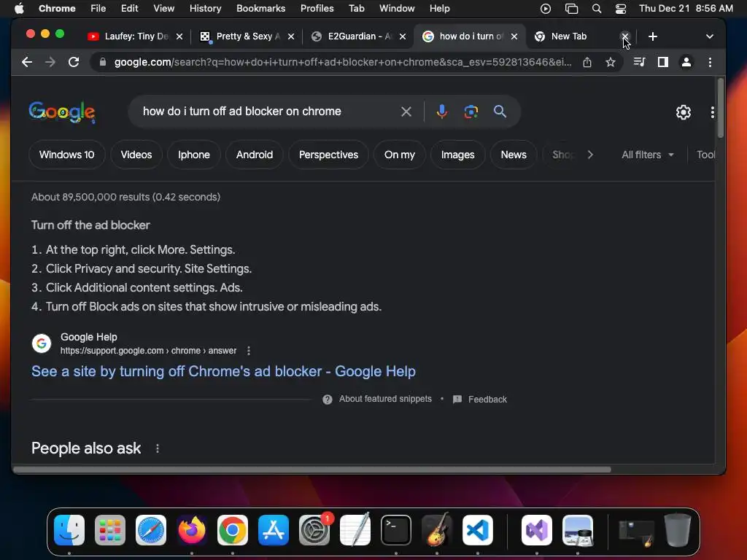Search by image with Google Lens
The image size is (747, 560).
471,112
